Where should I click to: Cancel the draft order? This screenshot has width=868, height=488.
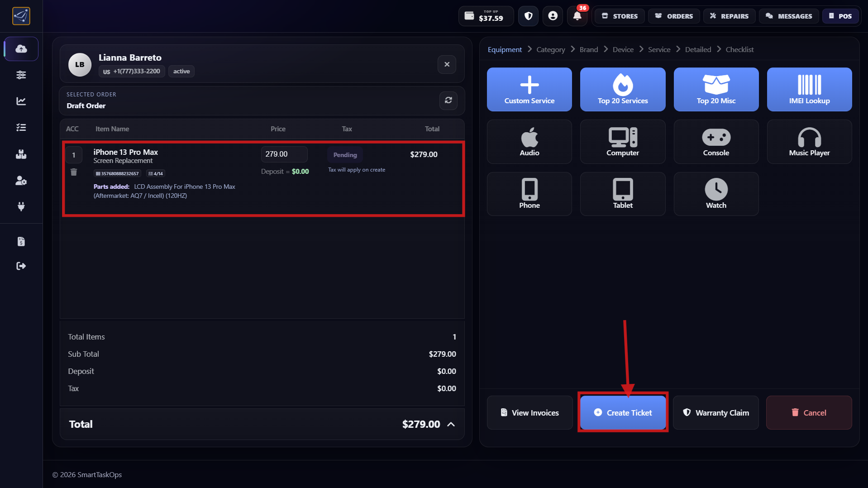click(809, 413)
